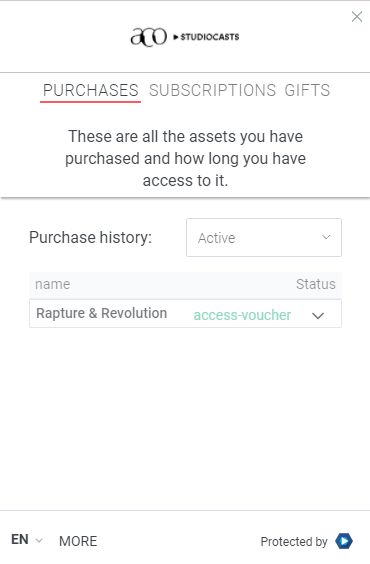Click the Studiocasts play logo
The height and width of the screenshot is (564, 370).
click(206, 37)
